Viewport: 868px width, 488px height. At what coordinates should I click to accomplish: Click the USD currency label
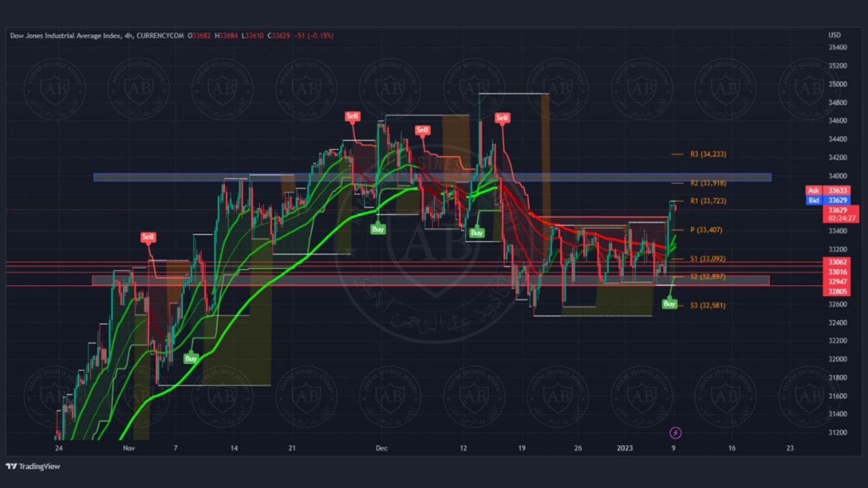[834, 35]
